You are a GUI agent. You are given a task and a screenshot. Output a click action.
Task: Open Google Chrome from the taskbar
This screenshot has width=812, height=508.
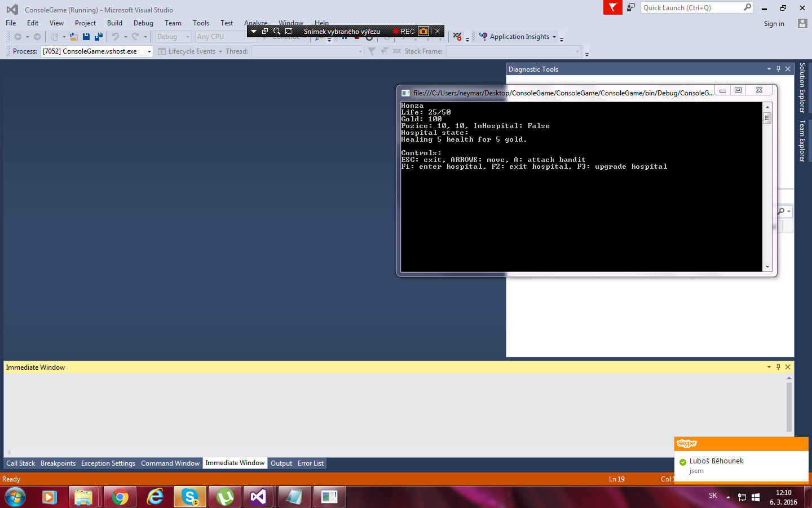tap(120, 497)
